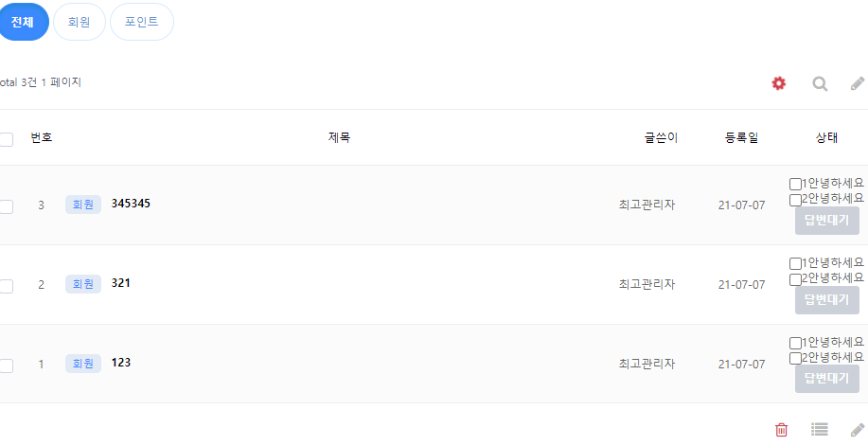The height and width of the screenshot is (446, 868).
Task: Switch to the 포인트 tab
Action: pos(142,22)
